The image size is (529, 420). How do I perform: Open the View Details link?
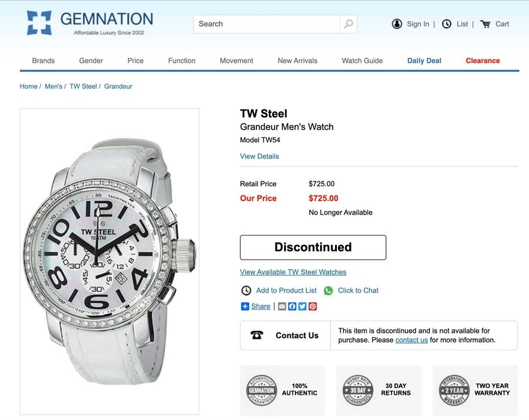(x=259, y=156)
